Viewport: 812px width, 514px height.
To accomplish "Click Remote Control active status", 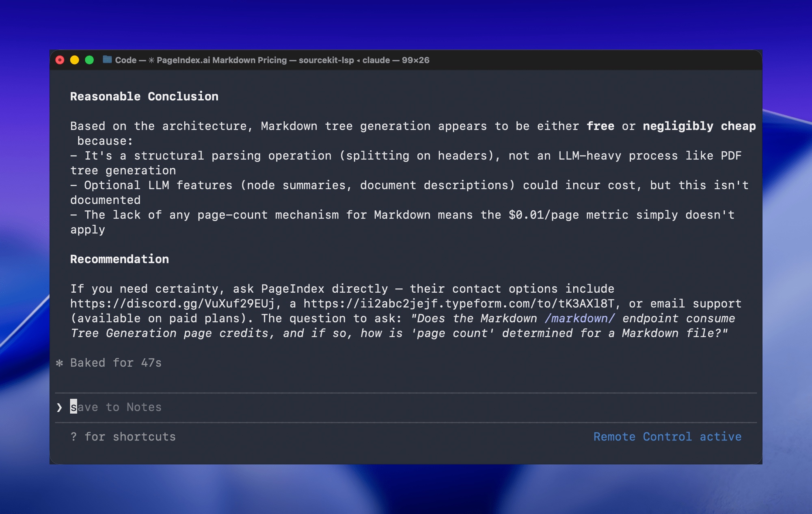I will click(667, 437).
